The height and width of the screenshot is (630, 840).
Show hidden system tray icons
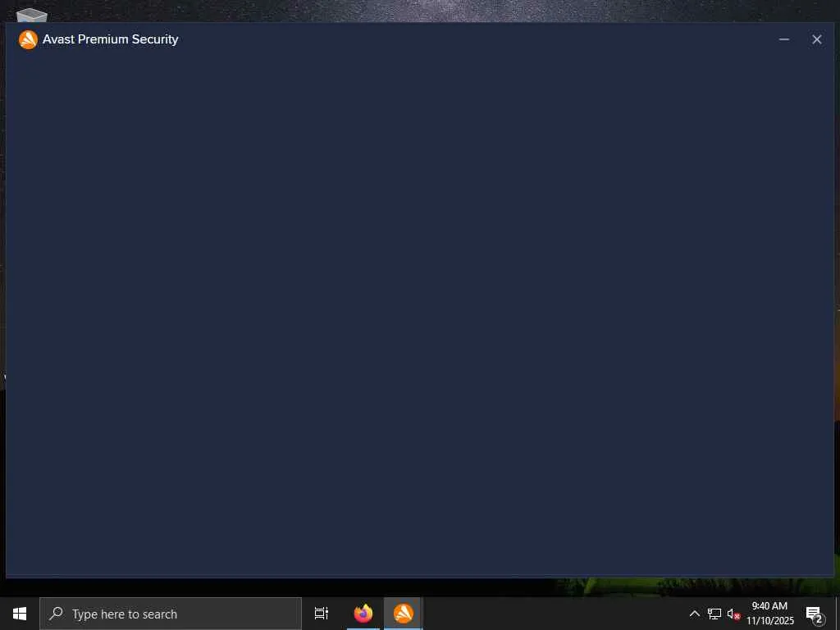click(x=694, y=614)
